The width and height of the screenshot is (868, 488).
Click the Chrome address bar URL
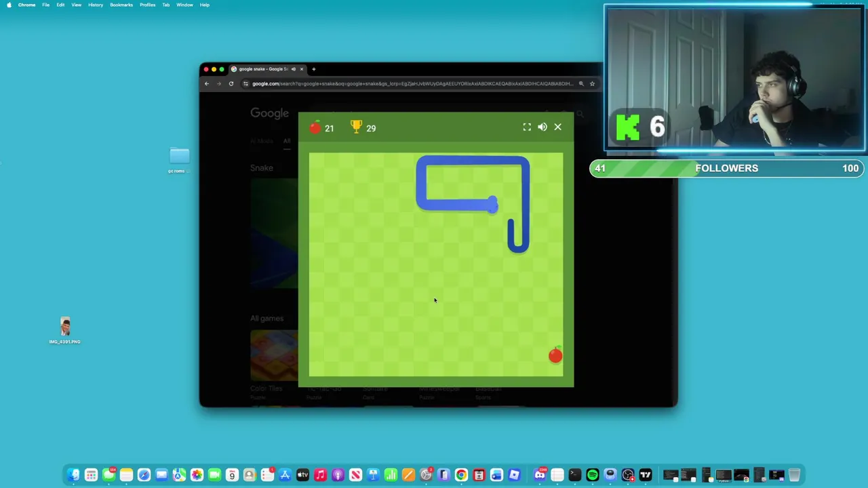(x=412, y=83)
